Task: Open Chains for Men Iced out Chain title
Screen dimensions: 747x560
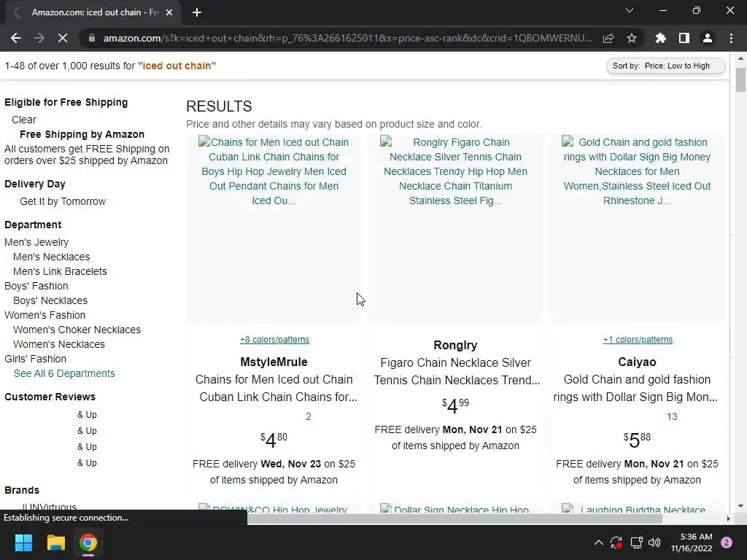Action: point(276,388)
